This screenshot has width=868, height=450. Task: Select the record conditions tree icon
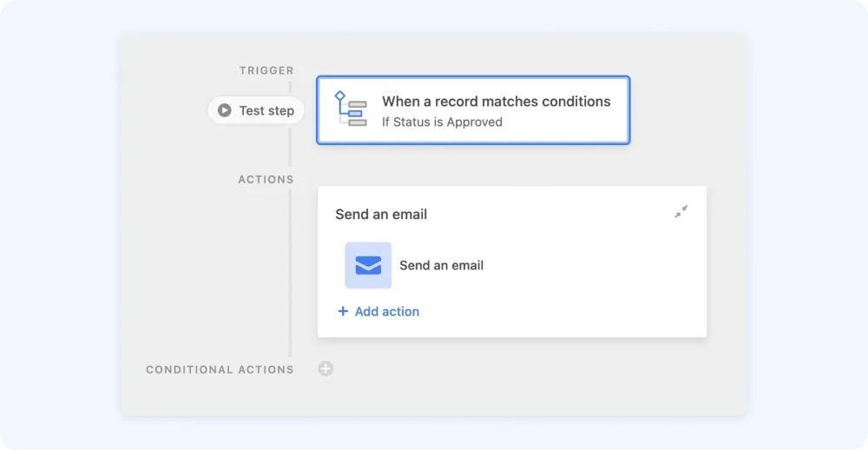351,109
